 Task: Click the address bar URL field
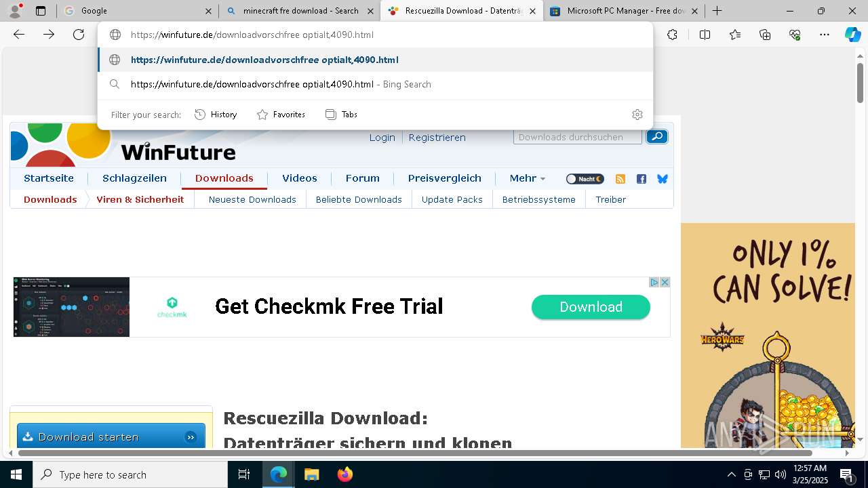(x=376, y=35)
